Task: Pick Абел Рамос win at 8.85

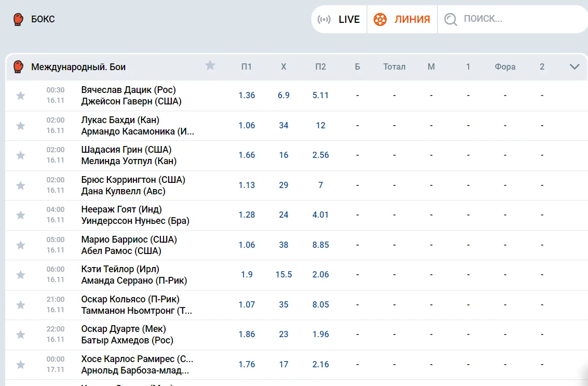Action: tap(321, 245)
